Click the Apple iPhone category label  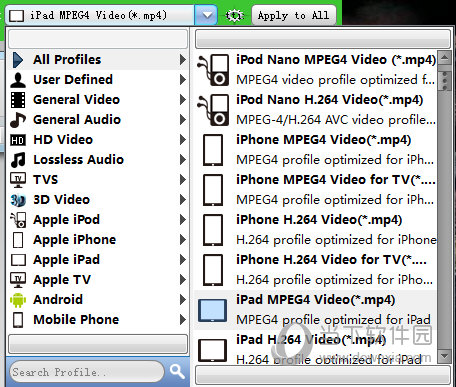pyautogui.click(x=75, y=240)
